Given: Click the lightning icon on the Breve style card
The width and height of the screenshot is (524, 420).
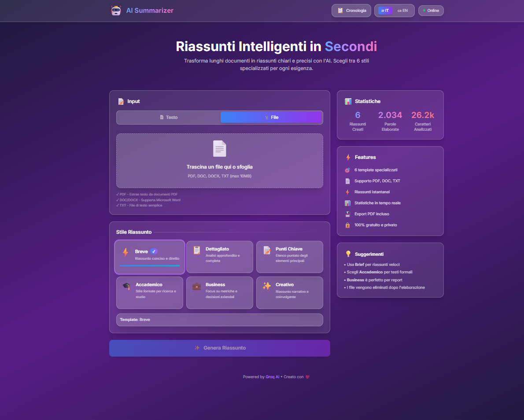Looking at the screenshot, I should tap(125, 252).
